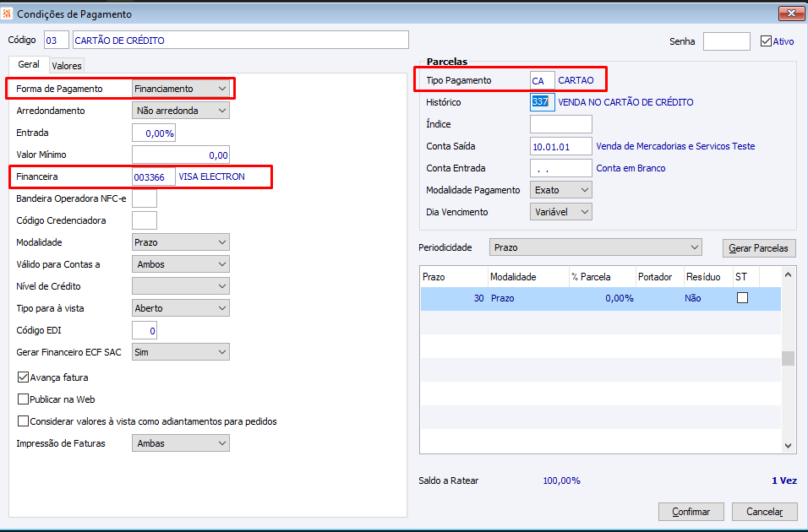This screenshot has width=808, height=532.
Task: Toggle the Ativo checkbox
Action: click(766, 41)
